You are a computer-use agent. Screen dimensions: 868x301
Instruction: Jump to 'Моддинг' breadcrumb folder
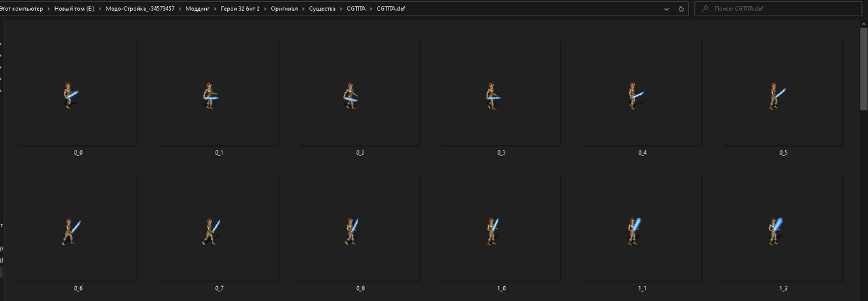pyautogui.click(x=198, y=9)
